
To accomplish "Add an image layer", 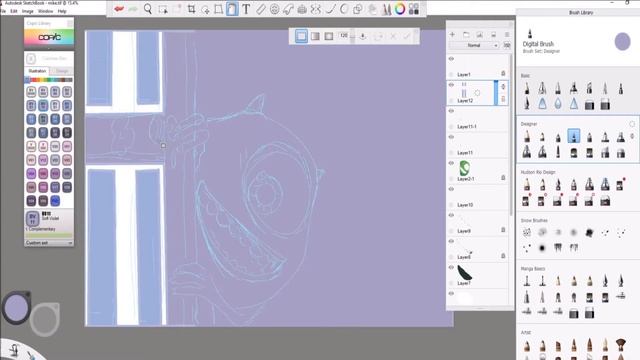I will [x=480, y=35].
